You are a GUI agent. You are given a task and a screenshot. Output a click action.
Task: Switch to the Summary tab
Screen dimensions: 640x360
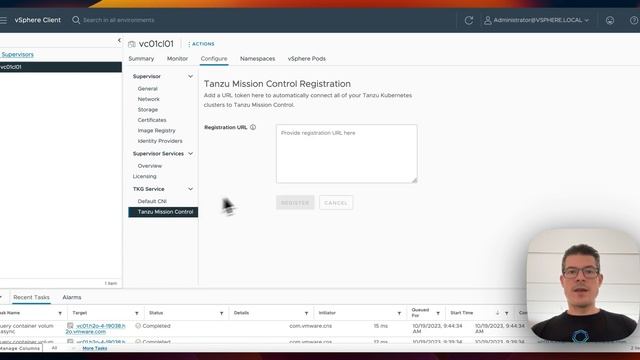(x=141, y=59)
